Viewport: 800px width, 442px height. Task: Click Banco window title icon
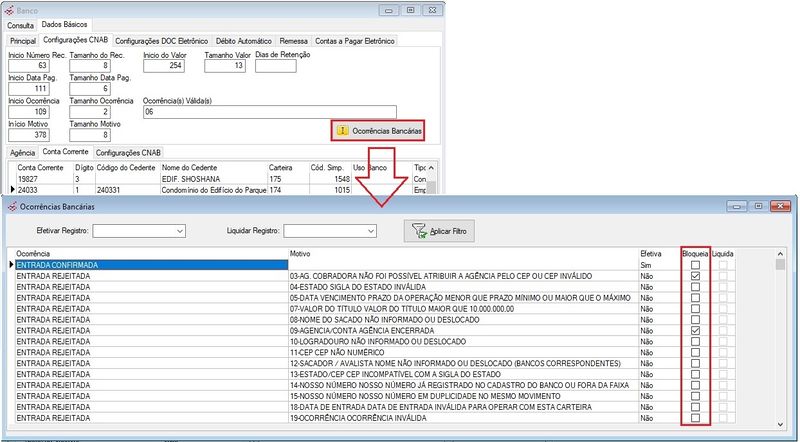9,10
